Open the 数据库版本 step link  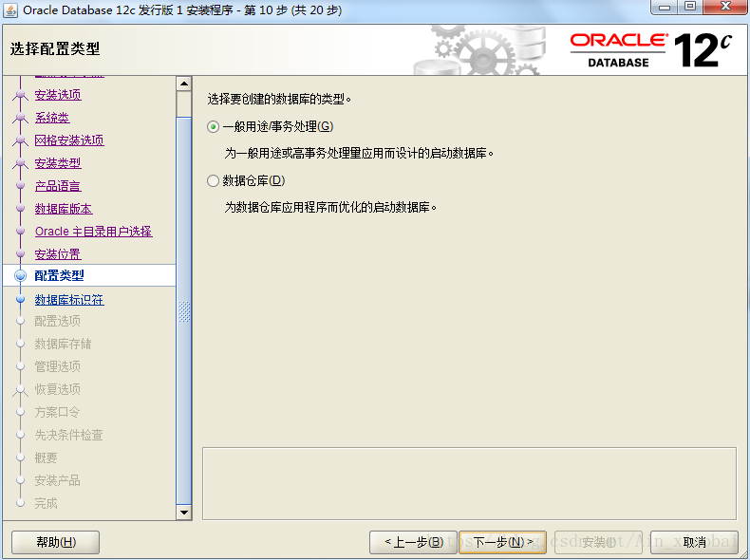[x=64, y=209]
